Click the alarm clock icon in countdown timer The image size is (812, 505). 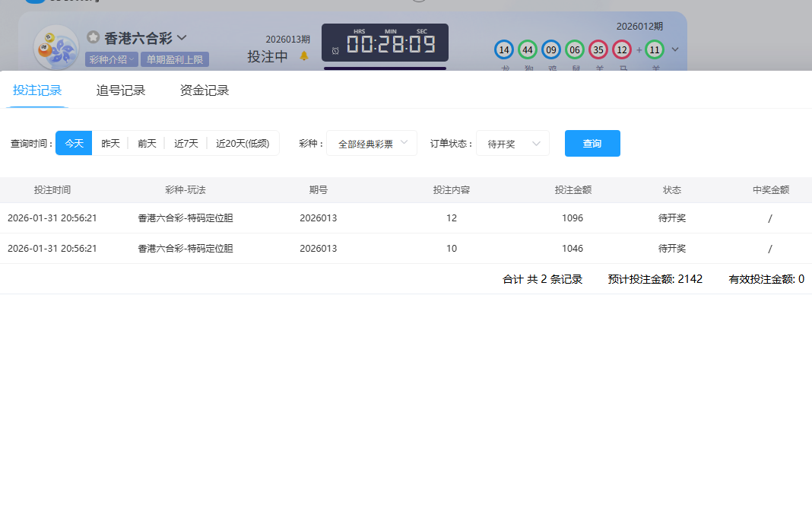[335, 51]
